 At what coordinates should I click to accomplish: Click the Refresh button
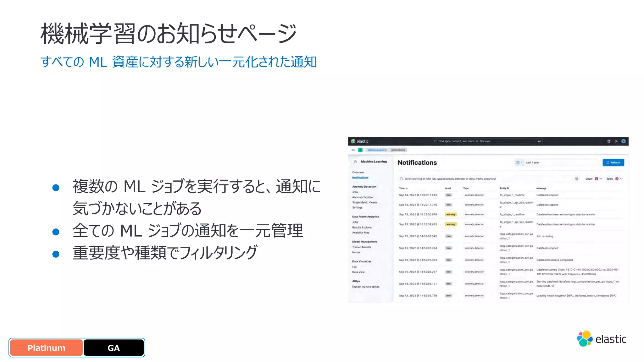coord(613,162)
